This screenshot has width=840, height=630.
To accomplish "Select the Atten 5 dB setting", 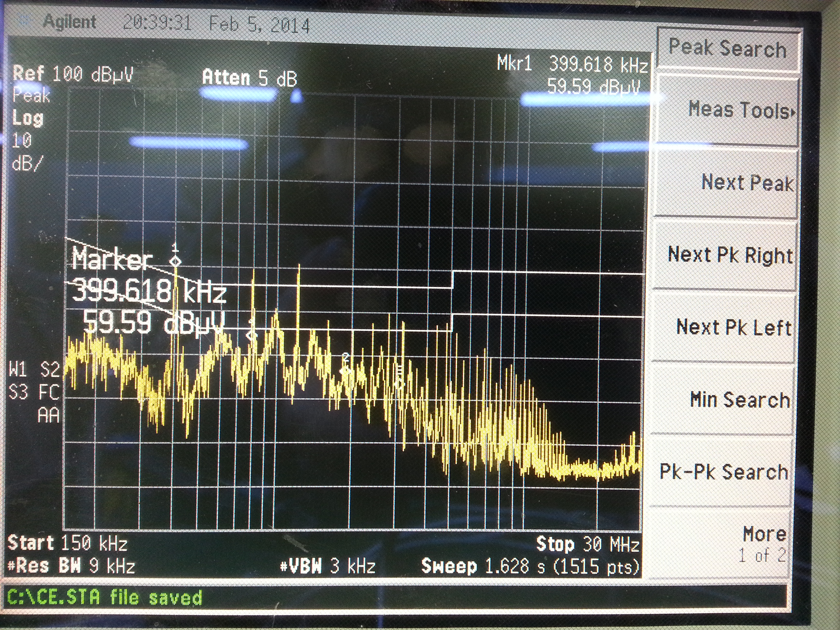I will [249, 78].
